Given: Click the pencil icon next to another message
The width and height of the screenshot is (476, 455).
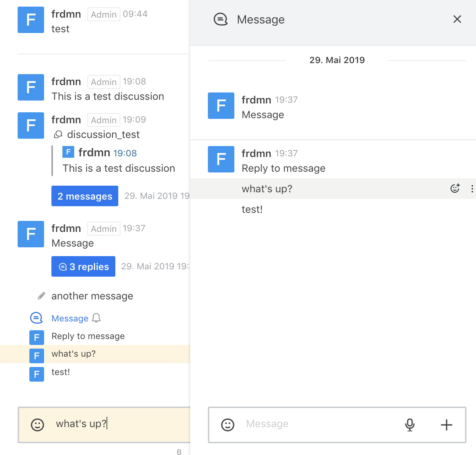Looking at the screenshot, I should click(x=41, y=295).
